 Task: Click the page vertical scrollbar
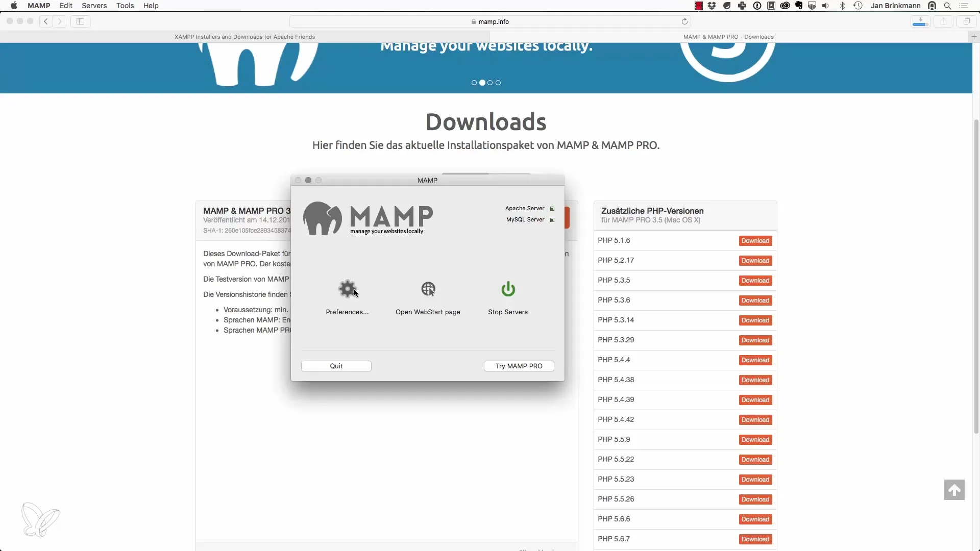click(976, 275)
